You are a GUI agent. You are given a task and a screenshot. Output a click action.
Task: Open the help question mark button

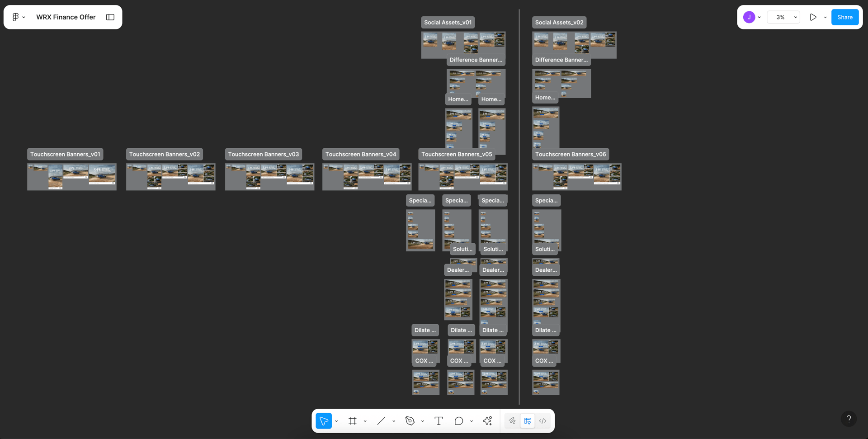point(849,419)
